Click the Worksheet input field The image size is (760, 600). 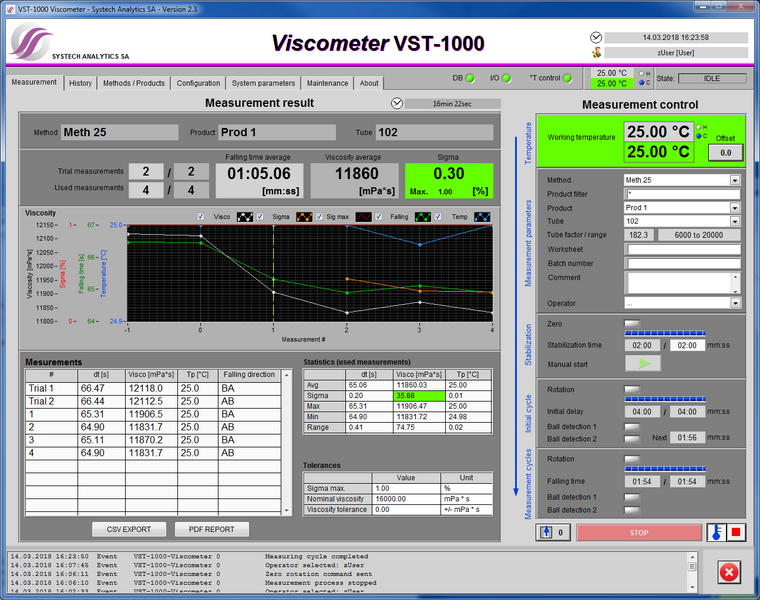684,250
